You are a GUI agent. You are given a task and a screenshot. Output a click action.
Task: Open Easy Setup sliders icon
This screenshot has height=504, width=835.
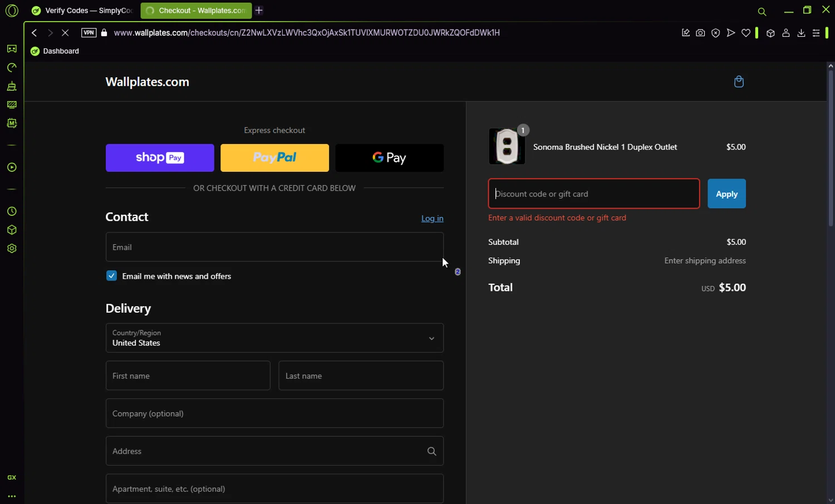(x=816, y=33)
